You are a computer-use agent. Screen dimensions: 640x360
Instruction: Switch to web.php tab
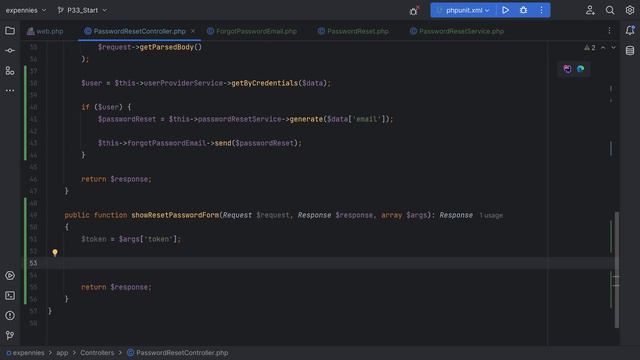[45, 31]
